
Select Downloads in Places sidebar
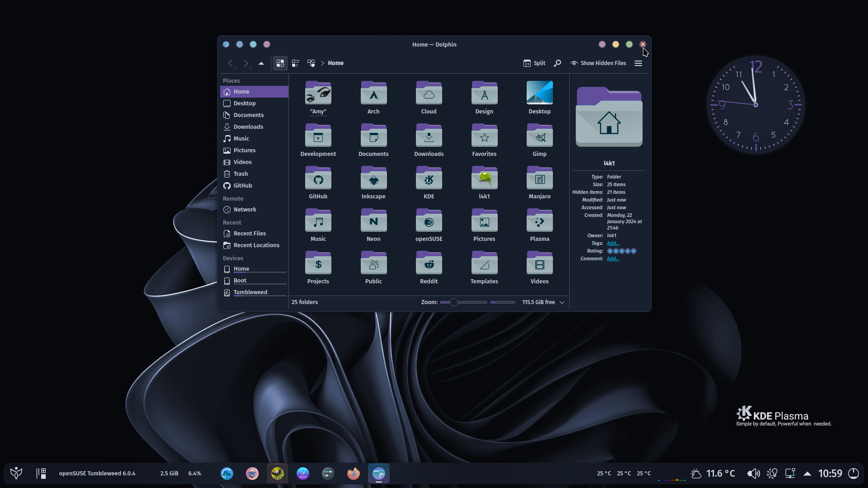(x=254, y=127)
